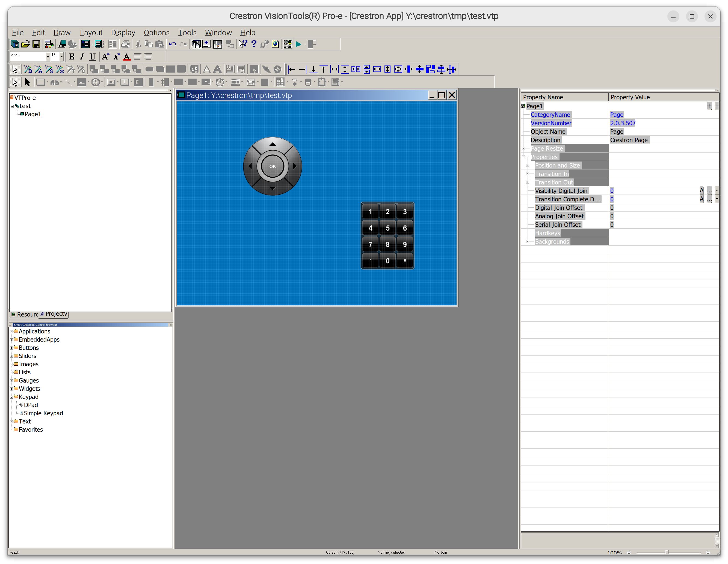Toggle Bold text formatting
The width and height of the screenshot is (728, 564).
[x=71, y=57]
